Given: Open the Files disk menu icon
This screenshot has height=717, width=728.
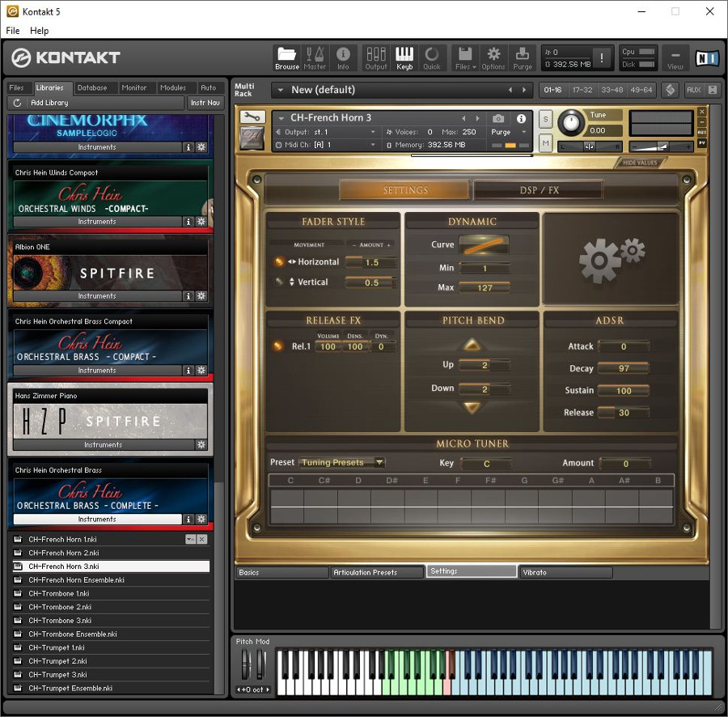Looking at the screenshot, I should 465,58.
